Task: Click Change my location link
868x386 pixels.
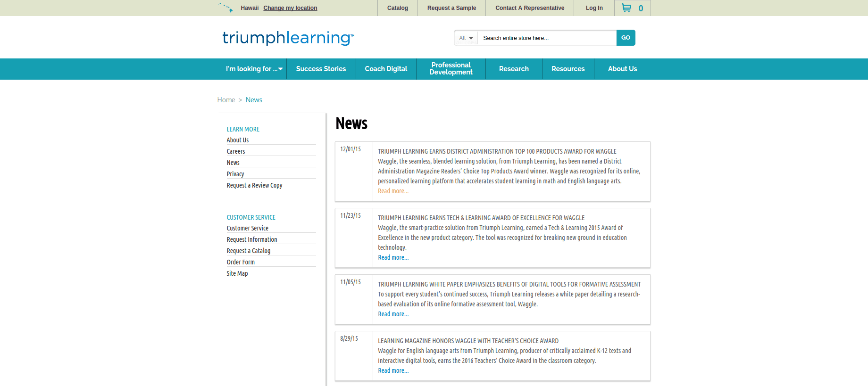Action: (290, 8)
